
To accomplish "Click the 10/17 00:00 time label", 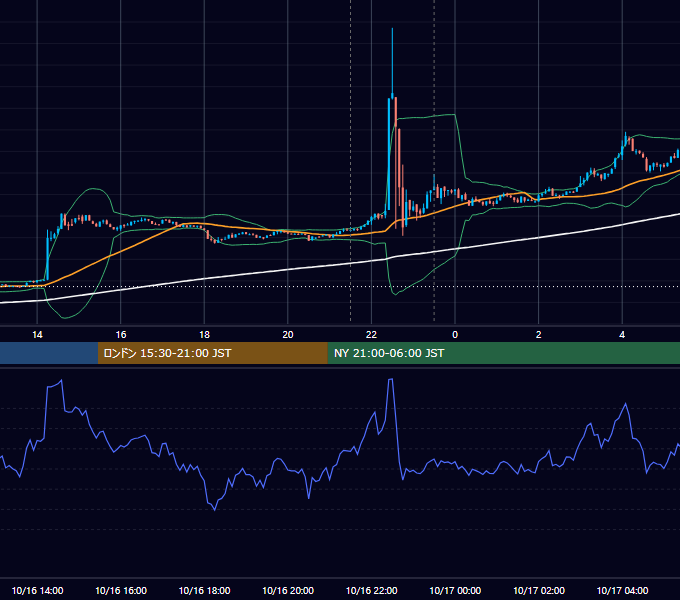I will (455, 590).
